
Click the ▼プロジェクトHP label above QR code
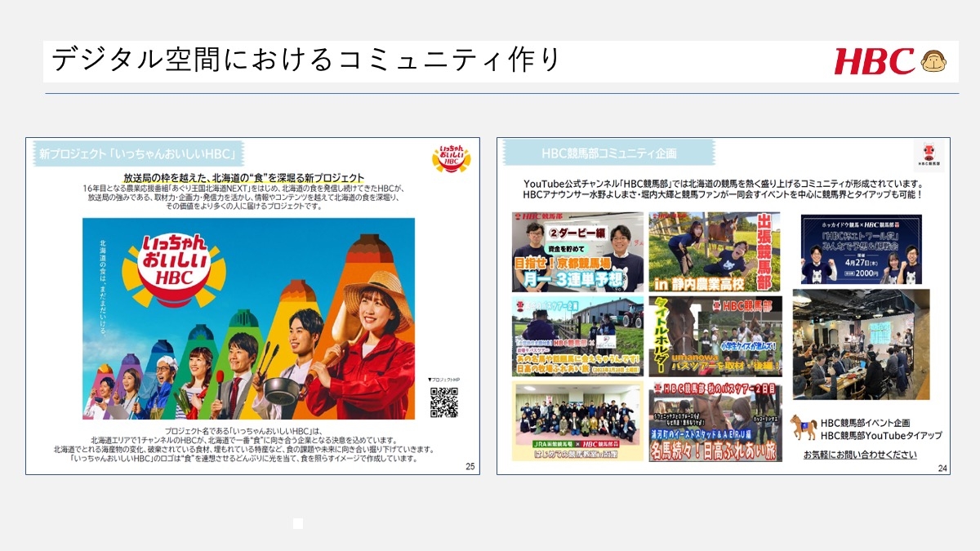(x=443, y=381)
